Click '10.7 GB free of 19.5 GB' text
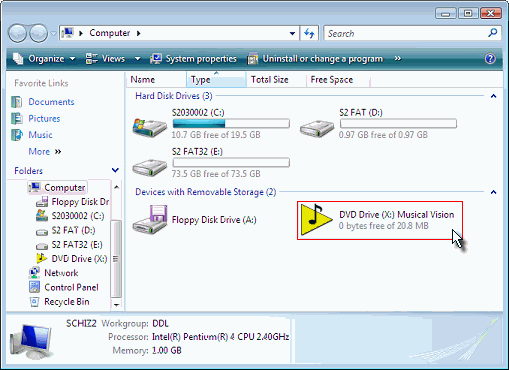 (x=216, y=135)
